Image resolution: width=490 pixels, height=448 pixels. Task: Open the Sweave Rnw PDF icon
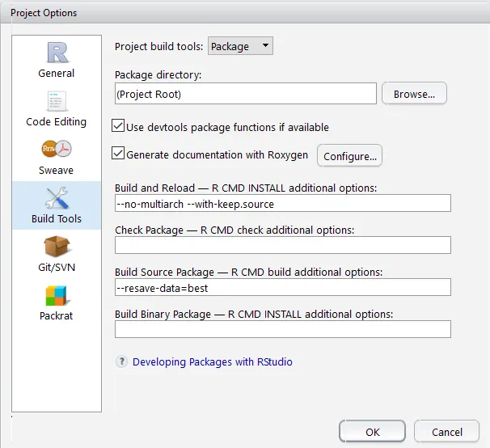[x=57, y=149]
